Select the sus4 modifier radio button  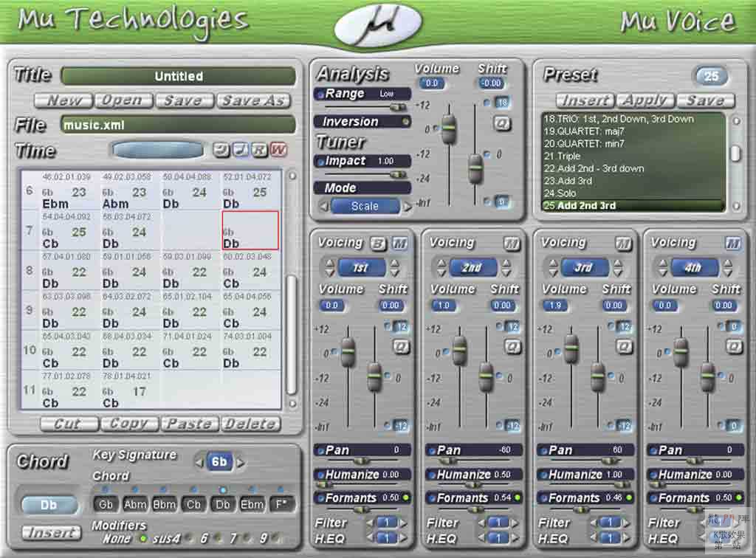click(x=188, y=538)
